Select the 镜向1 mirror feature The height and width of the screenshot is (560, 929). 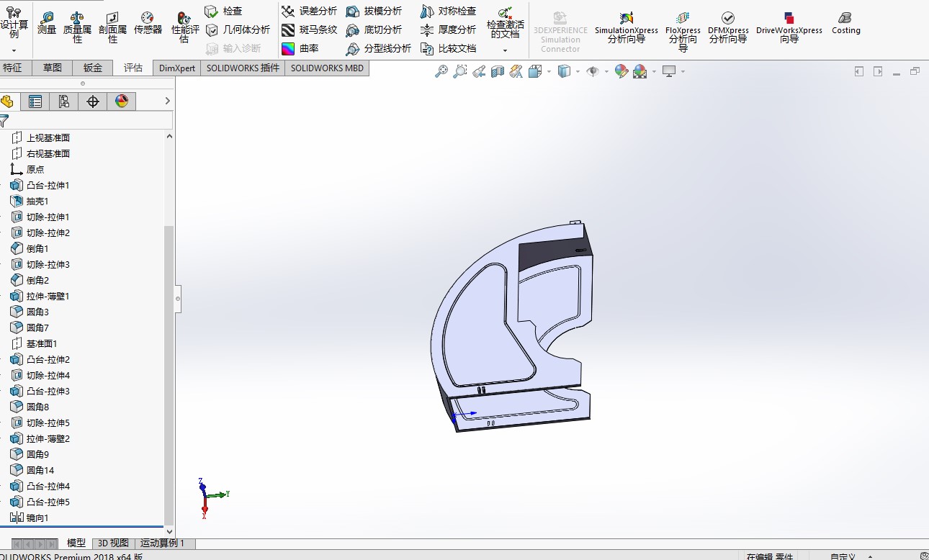click(x=37, y=518)
